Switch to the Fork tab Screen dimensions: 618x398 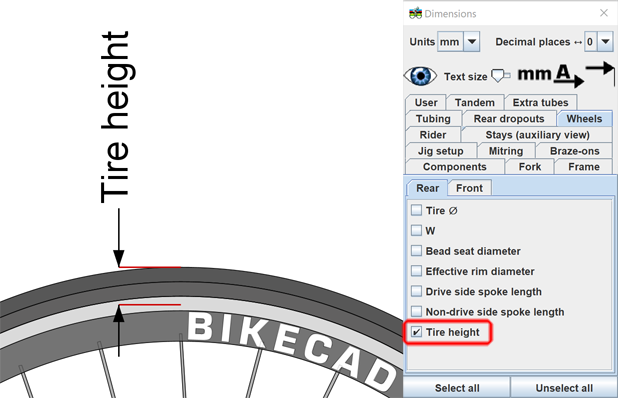tap(530, 167)
